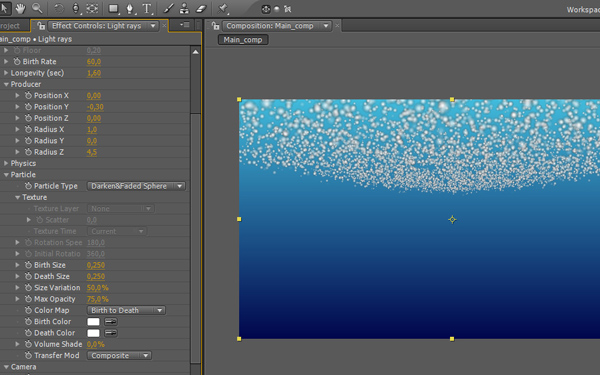600x375 pixels.
Task: Click scroll-up arrow in Effect Controls
Action: coord(196,52)
